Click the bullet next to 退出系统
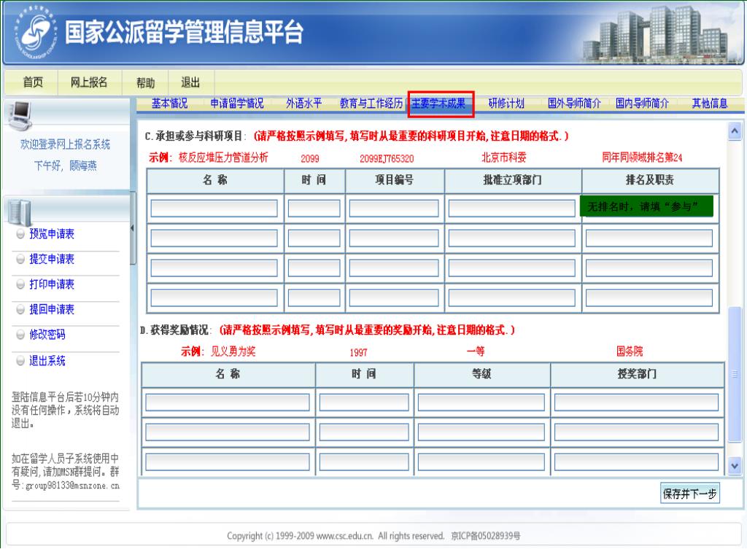This screenshot has width=747, height=560. (20, 360)
